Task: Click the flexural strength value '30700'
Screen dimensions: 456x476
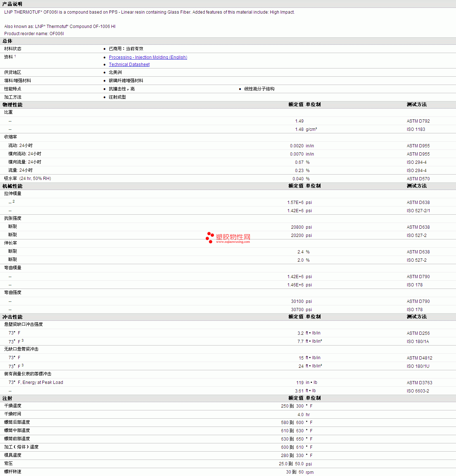Action: coord(297,310)
